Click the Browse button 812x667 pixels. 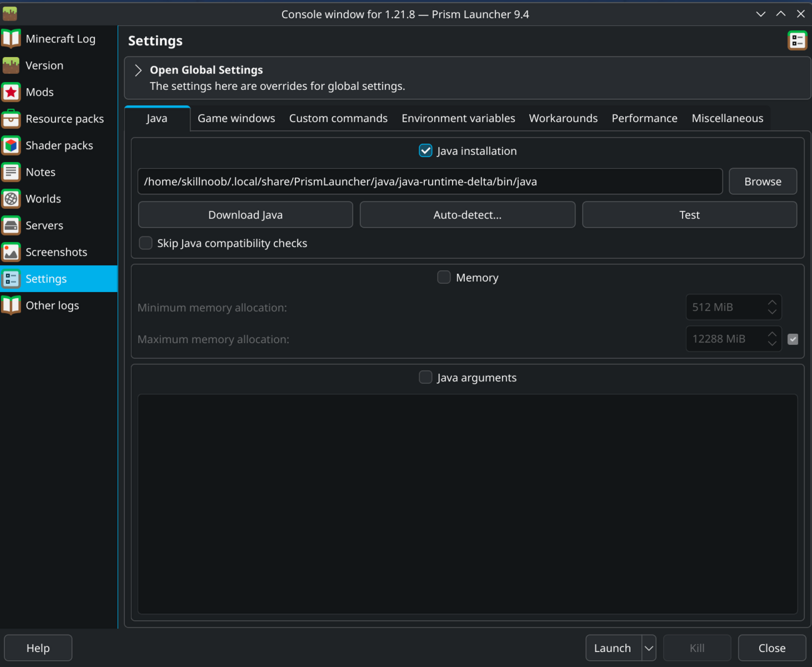[763, 182]
